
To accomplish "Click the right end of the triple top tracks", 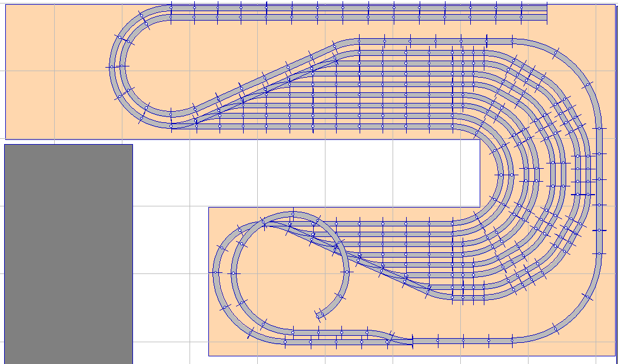I will 545,12.
